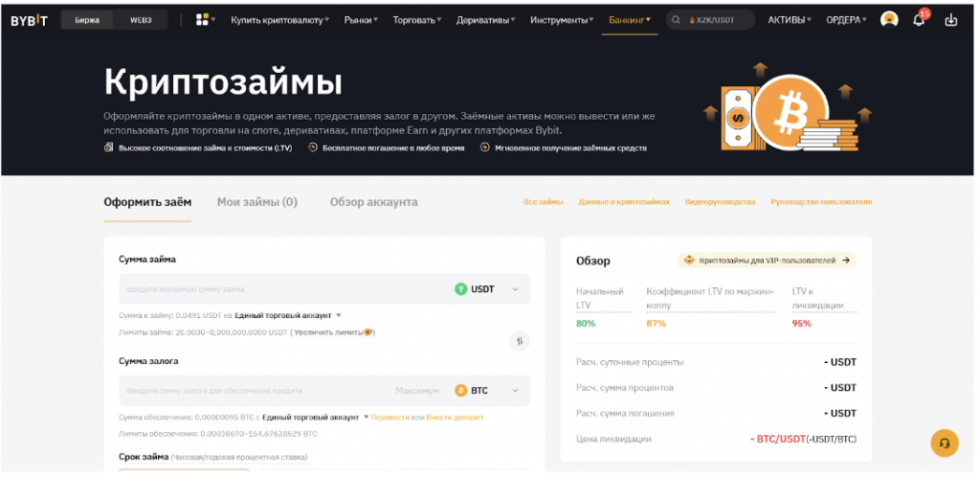Viewport: 980px width, 478px height.
Task: Open the BTC collateral currency selector
Action: (487, 391)
